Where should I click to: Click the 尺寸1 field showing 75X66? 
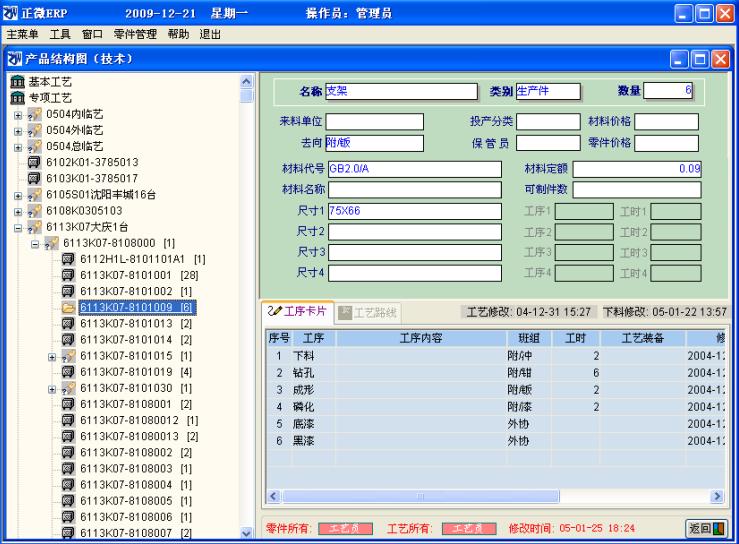[415, 211]
